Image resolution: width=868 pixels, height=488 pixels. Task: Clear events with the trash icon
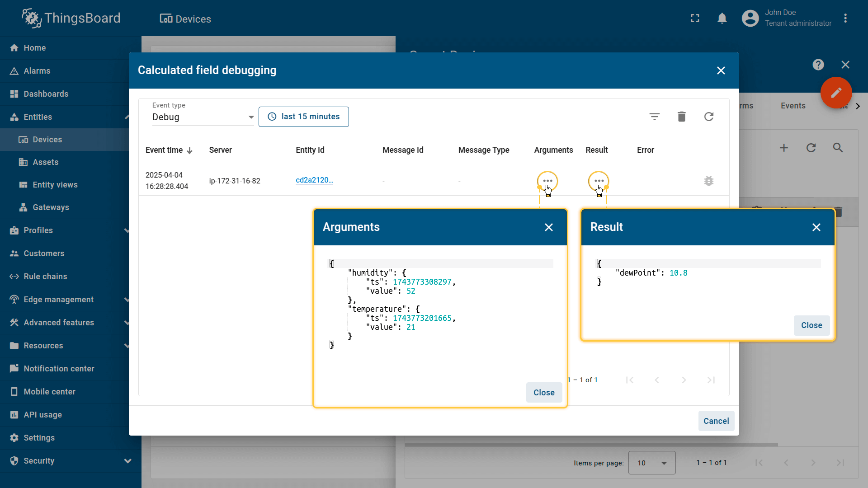[681, 117]
